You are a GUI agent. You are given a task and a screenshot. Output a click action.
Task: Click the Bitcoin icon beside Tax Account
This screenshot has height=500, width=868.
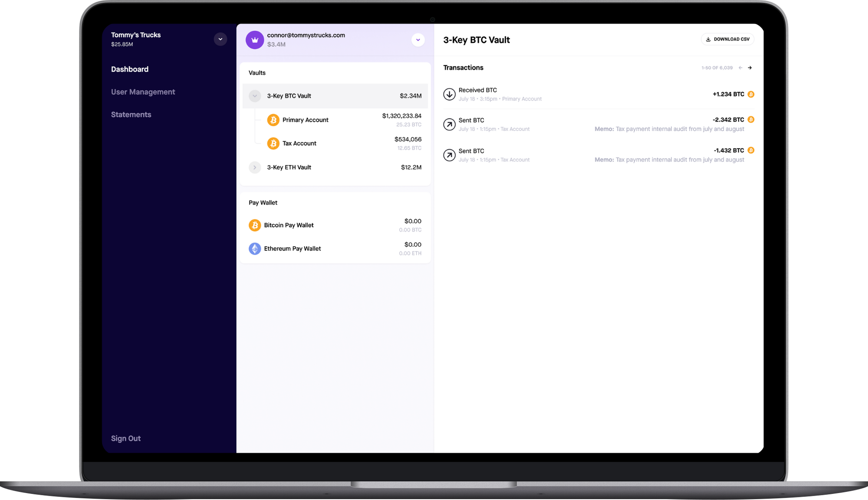coord(273,143)
